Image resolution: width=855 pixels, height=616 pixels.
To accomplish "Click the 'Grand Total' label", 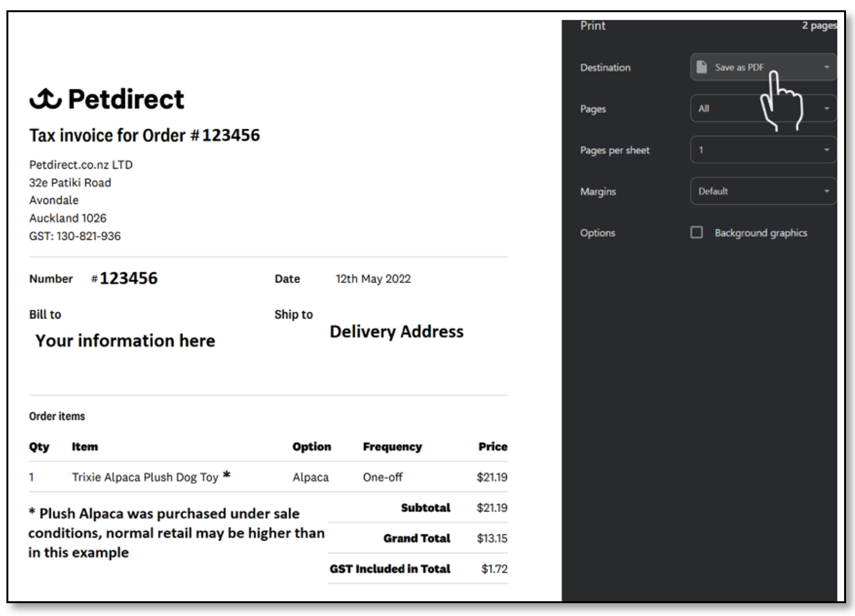I will coord(417,538).
